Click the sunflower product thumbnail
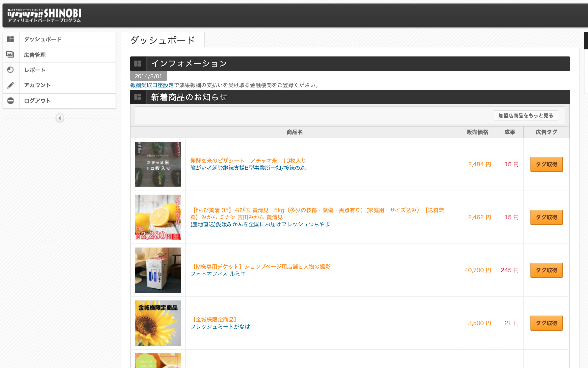588x368 pixels. point(158,323)
